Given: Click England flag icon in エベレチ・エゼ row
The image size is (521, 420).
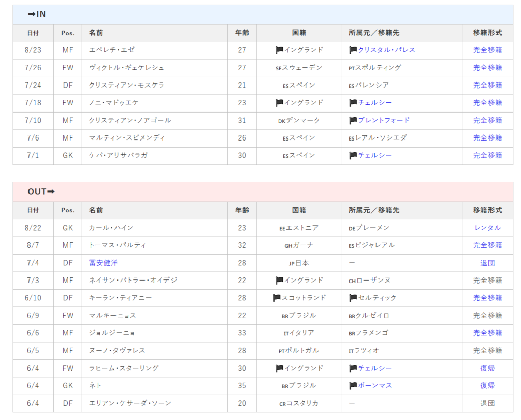Looking at the screenshot, I should click(279, 50).
